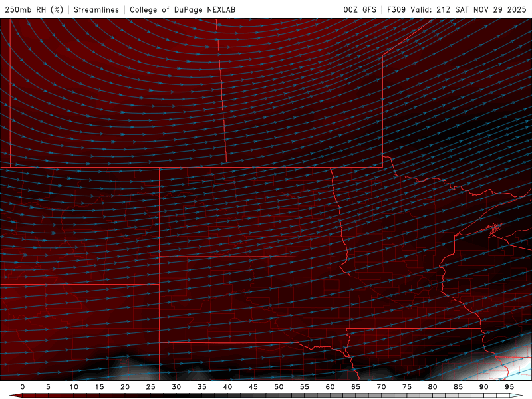Click the colorbar label '75'
The width and height of the screenshot is (532, 399).
click(407, 387)
